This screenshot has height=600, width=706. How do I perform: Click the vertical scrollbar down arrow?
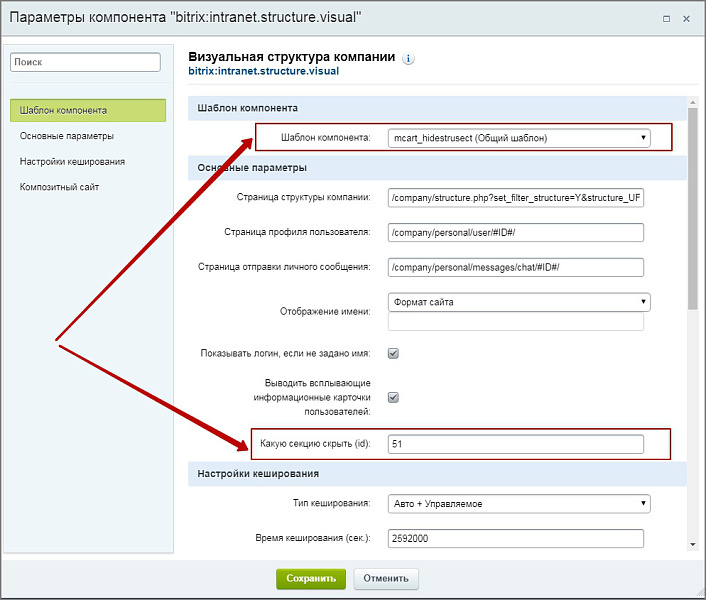(692, 544)
